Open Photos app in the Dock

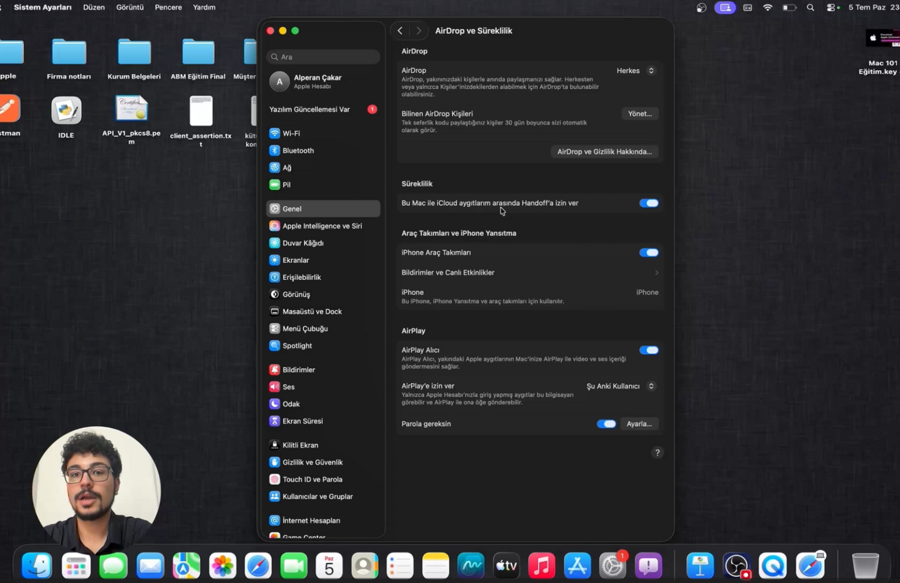[222, 566]
